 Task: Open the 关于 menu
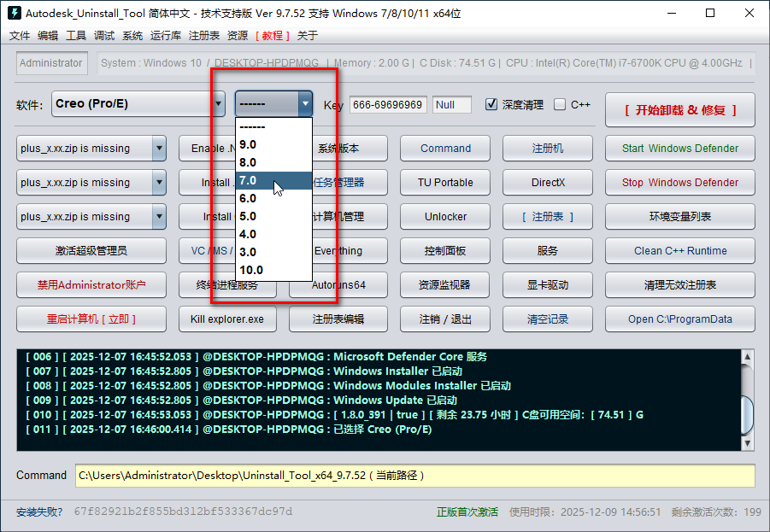pos(308,35)
